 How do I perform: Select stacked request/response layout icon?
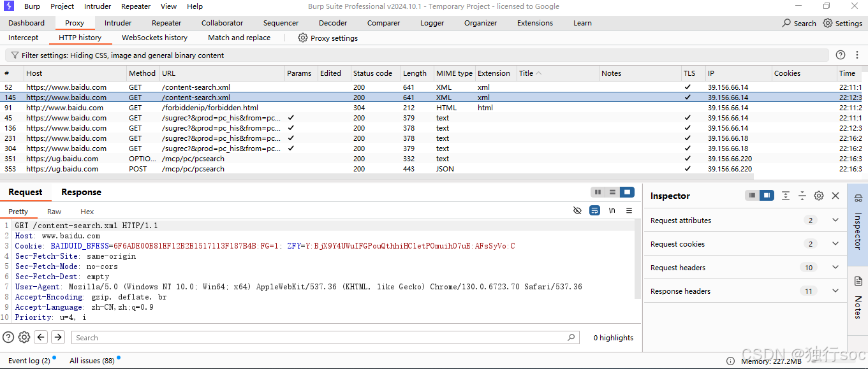click(612, 192)
